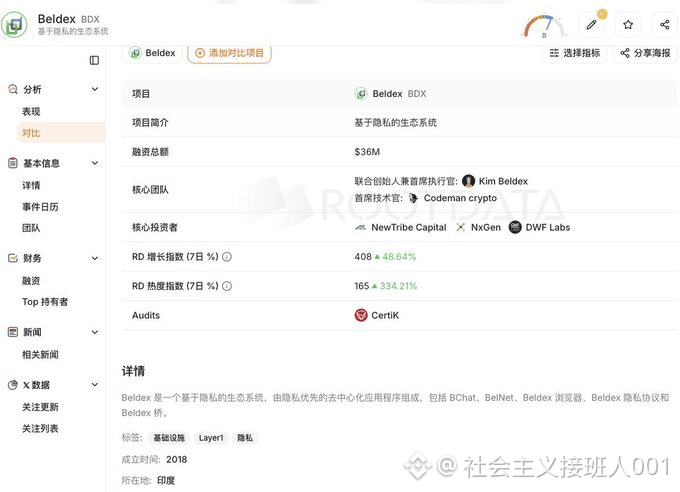Click the 成立时间 2018 value
Image resolution: width=680 pixels, height=492 pixels.
point(177,459)
